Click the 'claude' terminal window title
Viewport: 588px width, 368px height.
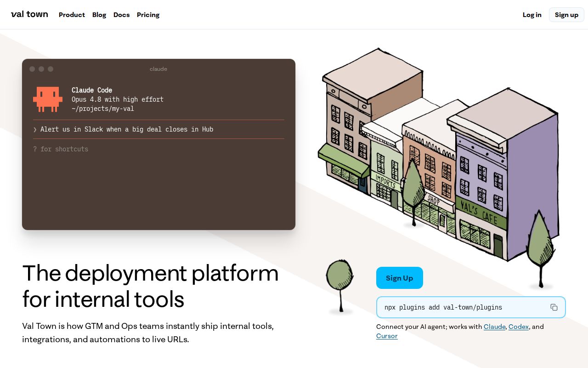[x=158, y=69]
